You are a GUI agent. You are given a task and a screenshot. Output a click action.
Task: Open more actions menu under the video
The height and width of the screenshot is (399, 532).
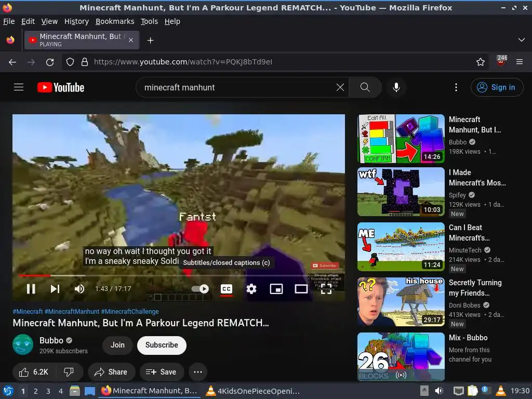[x=198, y=372]
